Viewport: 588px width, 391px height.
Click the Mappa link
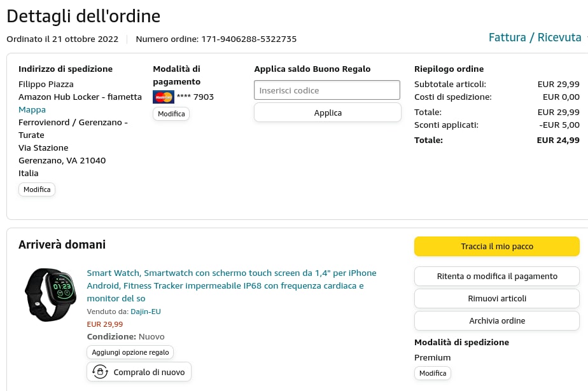(32, 109)
